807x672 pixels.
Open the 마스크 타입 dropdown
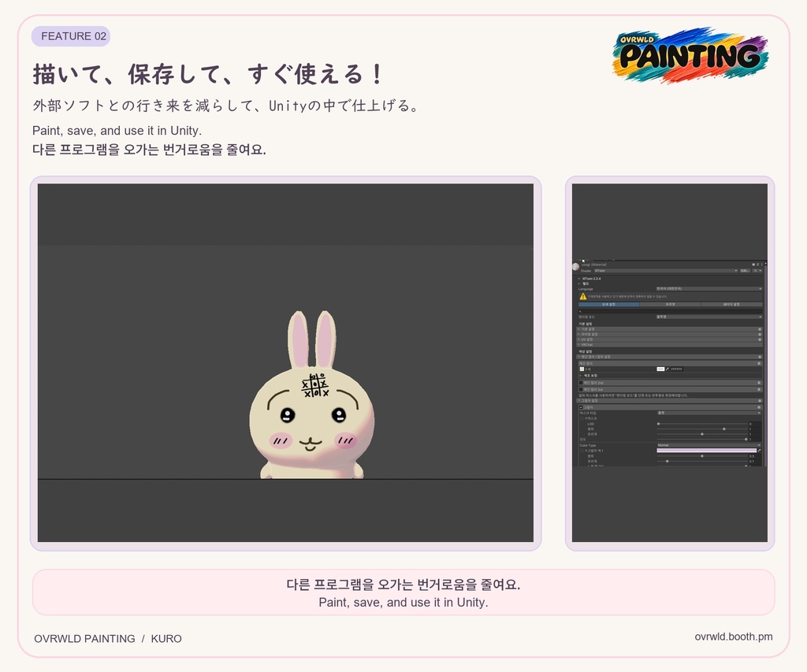[x=709, y=413]
